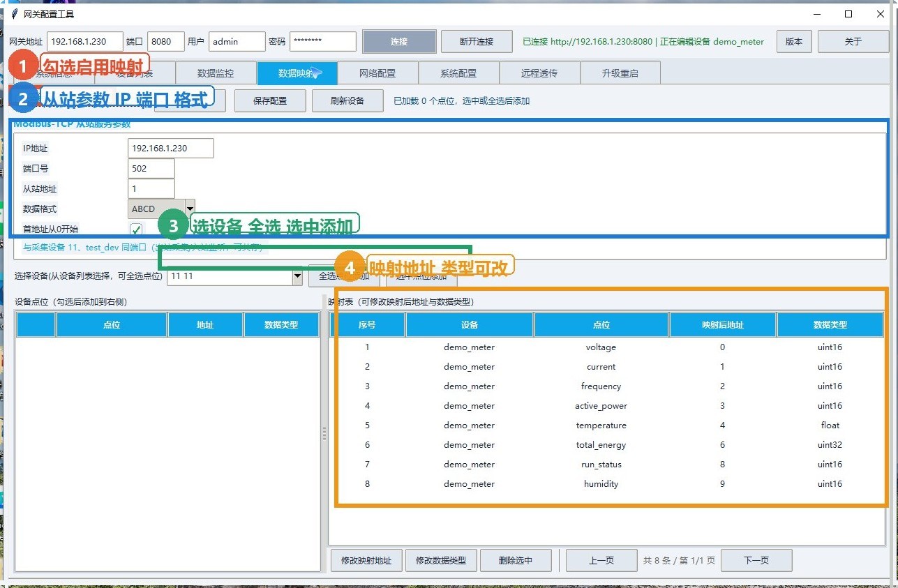Tick the 首地址从0开始 checkbox

pos(136,229)
